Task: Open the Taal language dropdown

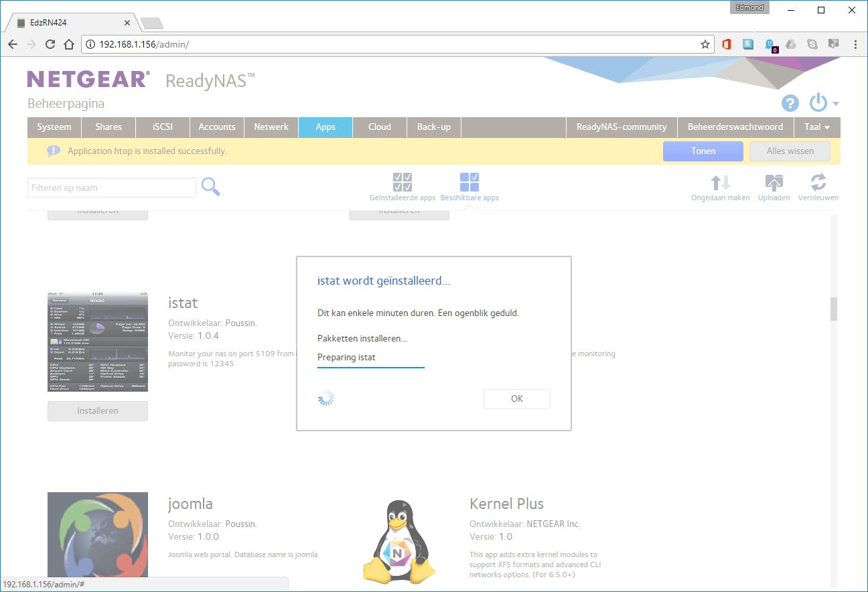Action: coord(817,127)
